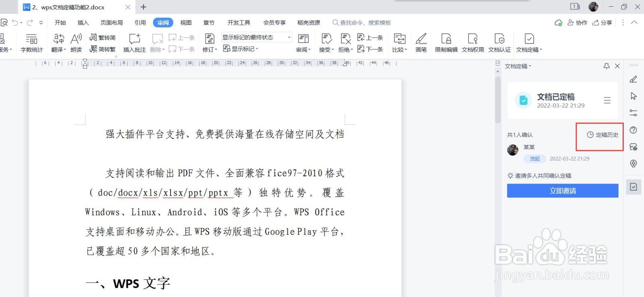
Task: Expand the Show Markup dropdown
Action: 257,49
